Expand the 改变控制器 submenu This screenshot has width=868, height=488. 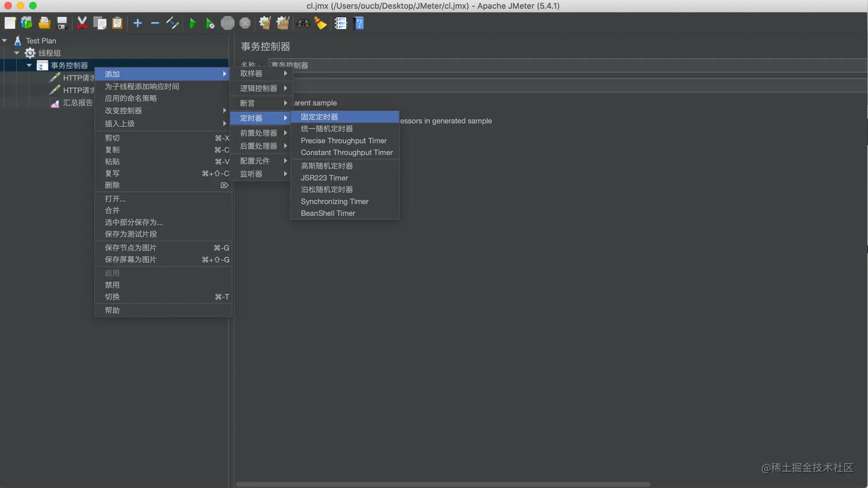pos(163,111)
